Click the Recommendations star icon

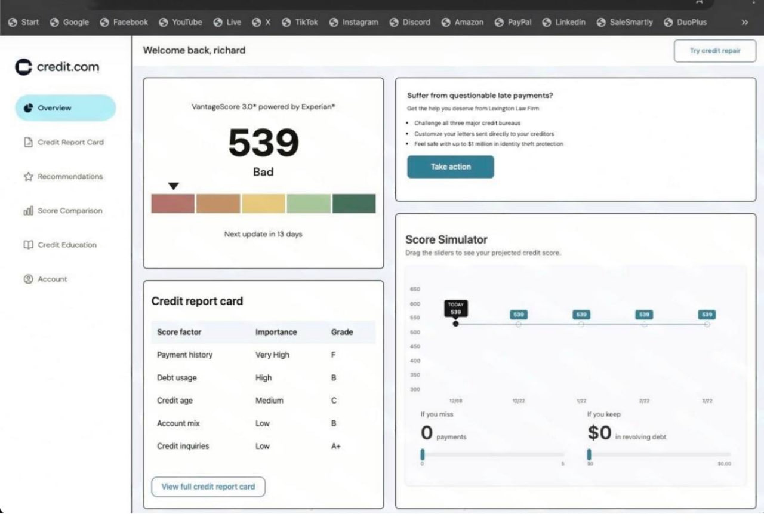click(28, 177)
